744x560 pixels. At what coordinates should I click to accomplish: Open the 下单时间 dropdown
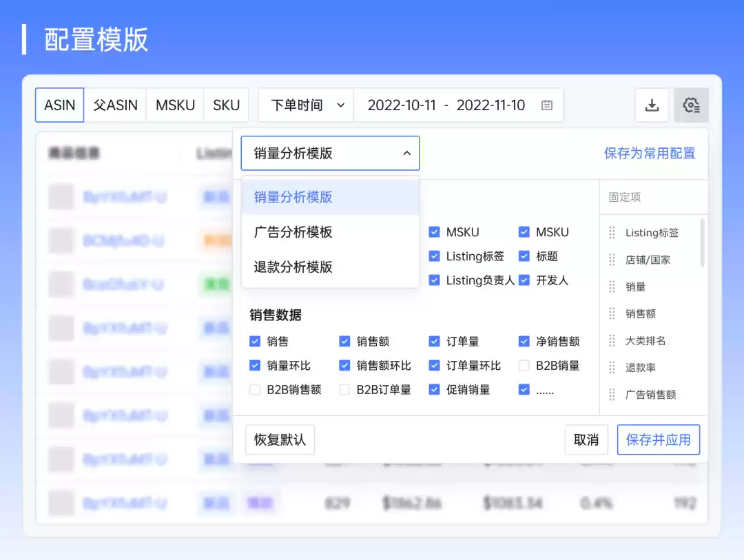(x=306, y=105)
